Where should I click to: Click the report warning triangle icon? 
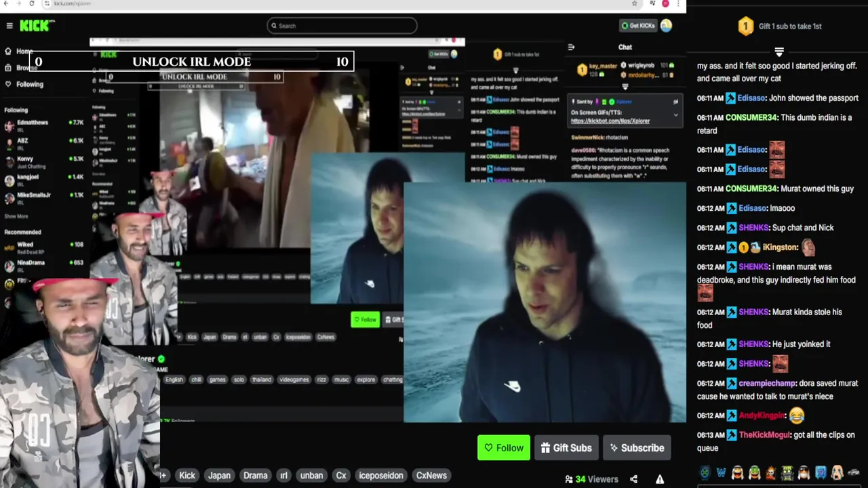pyautogui.click(x=660, y=479)
